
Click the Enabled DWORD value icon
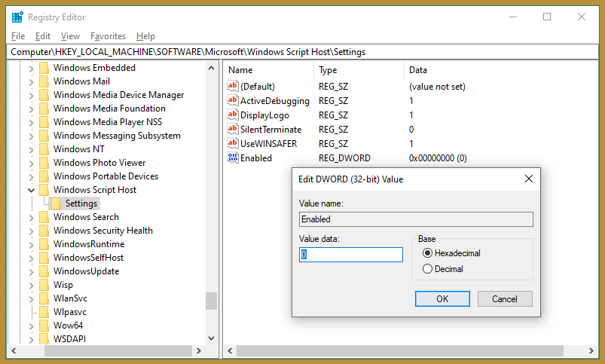point(232,158)
